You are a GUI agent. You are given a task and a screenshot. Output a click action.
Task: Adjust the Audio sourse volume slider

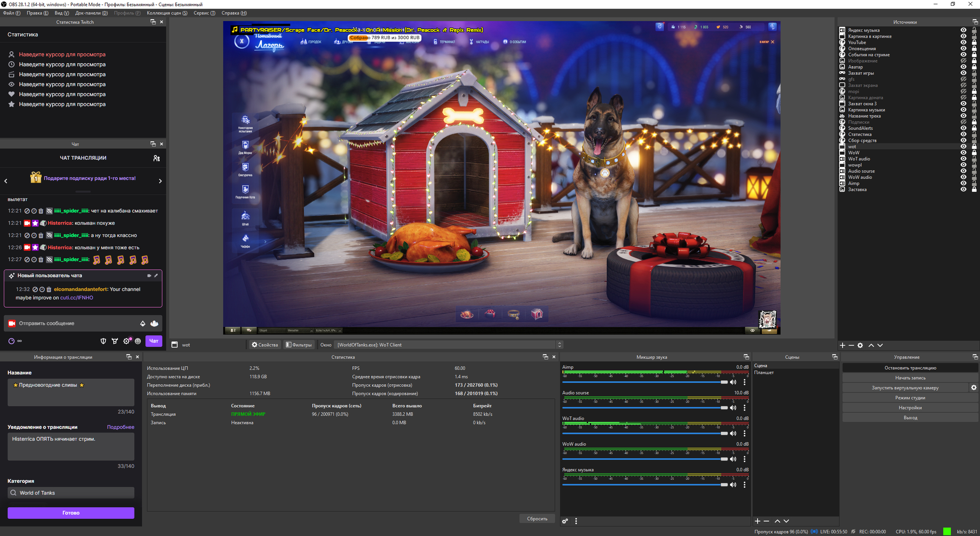[x=645, y=408]
